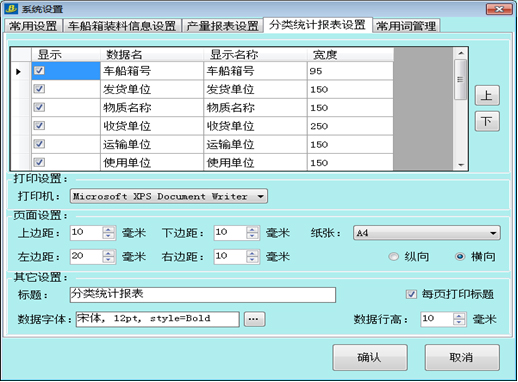Close the 系统设置 window
Viewport: 518px width, 382px height.
click(x=499, y=9)
